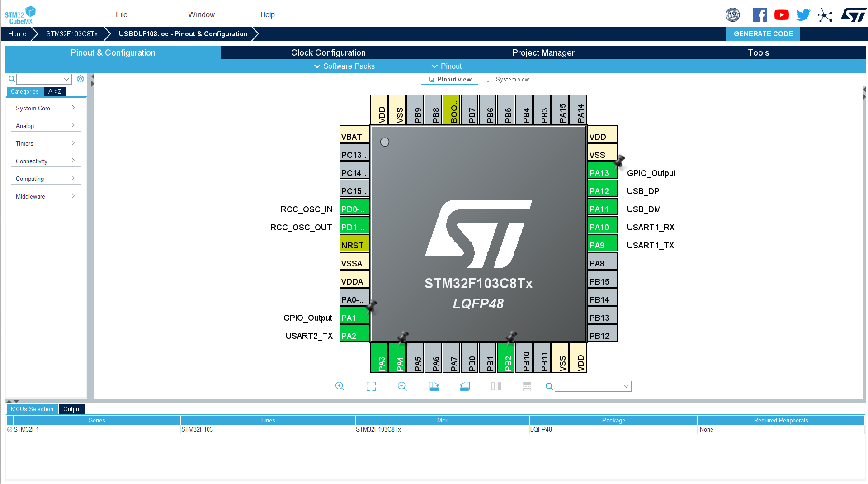
Task: Zoom out of the pinout view
Action: click(402, 386)
